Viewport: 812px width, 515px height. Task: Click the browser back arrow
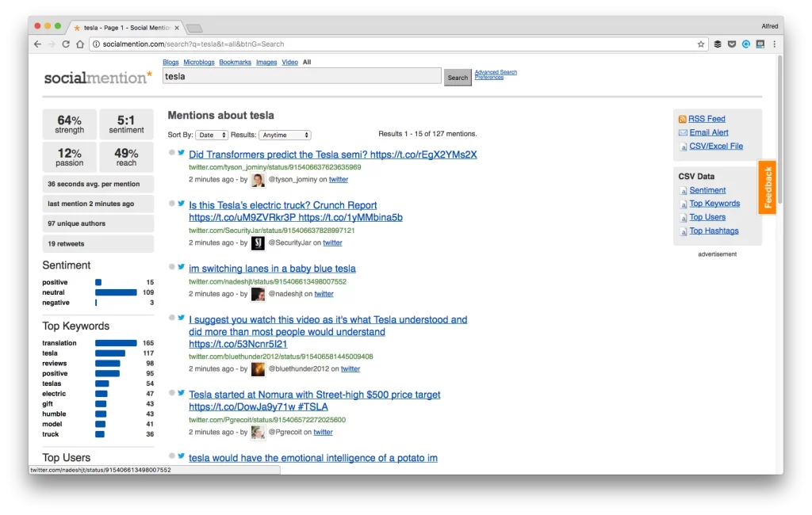point(37,44)
